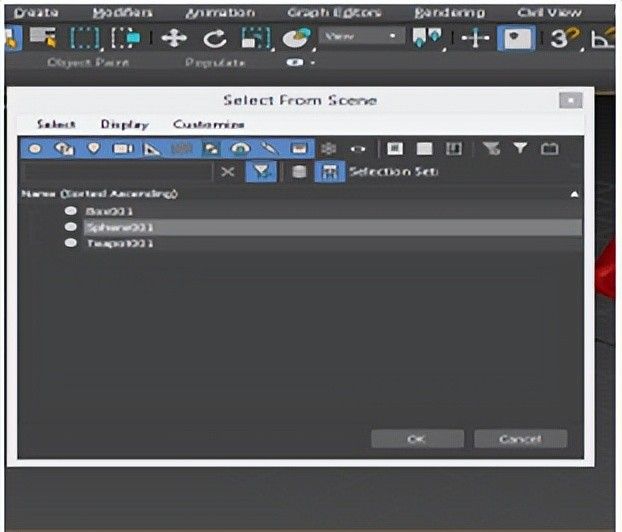Click the Use Pivot Point Center icon
The width and height of the screenshot is (622, 532).
[x=427, y=38]
